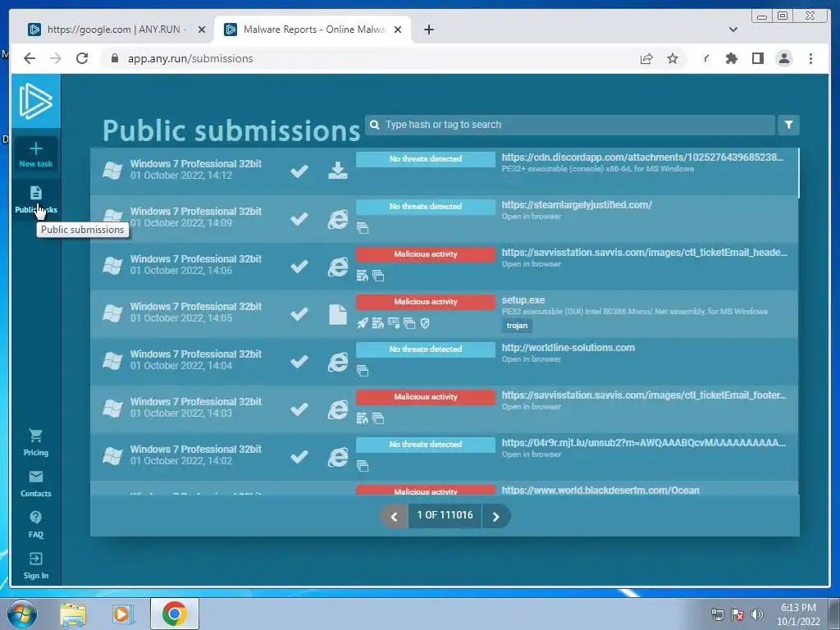
Task: Click the filter funnel icon beside the search box
Action: [788, 125]
